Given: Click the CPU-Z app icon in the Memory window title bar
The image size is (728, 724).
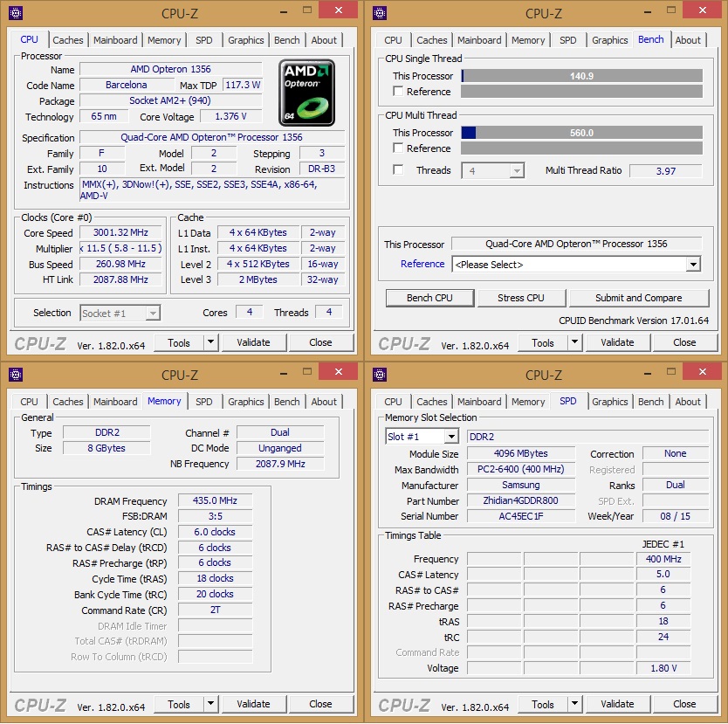Looking at the screenshot, I should point(16,375).
